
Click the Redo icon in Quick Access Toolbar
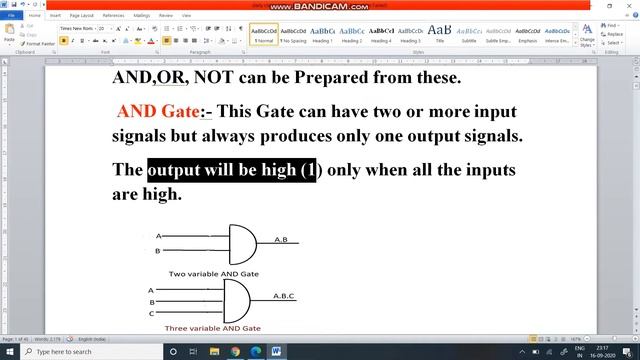pos(35,4)
